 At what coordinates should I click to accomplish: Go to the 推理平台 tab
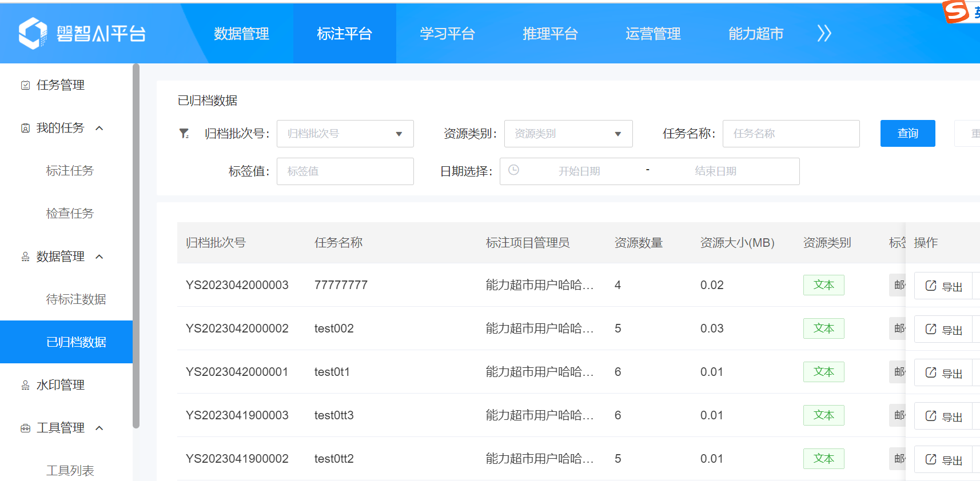550,34
